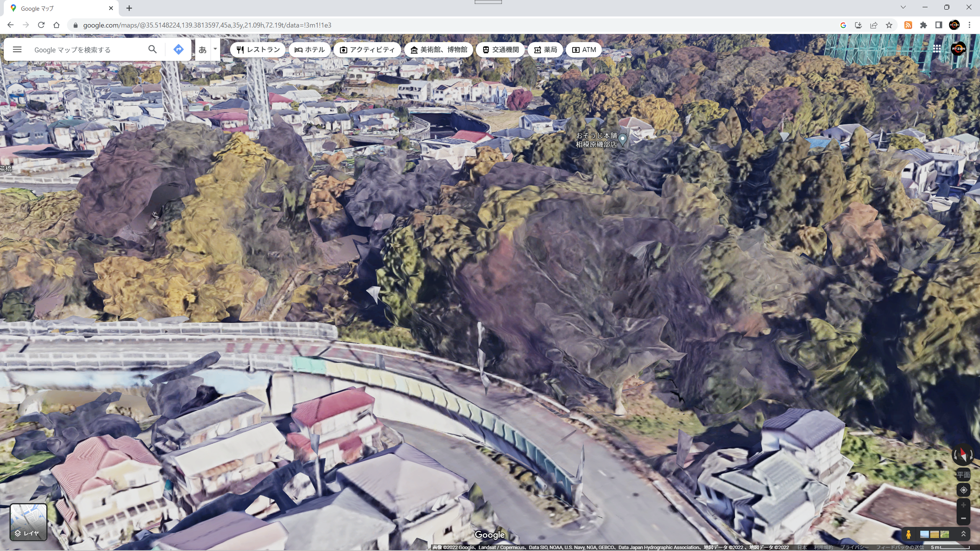Image resolution: width=980 pixels, height=551 pixels.
Task: Bookmark this page with the star
Action: pos(889,25)
